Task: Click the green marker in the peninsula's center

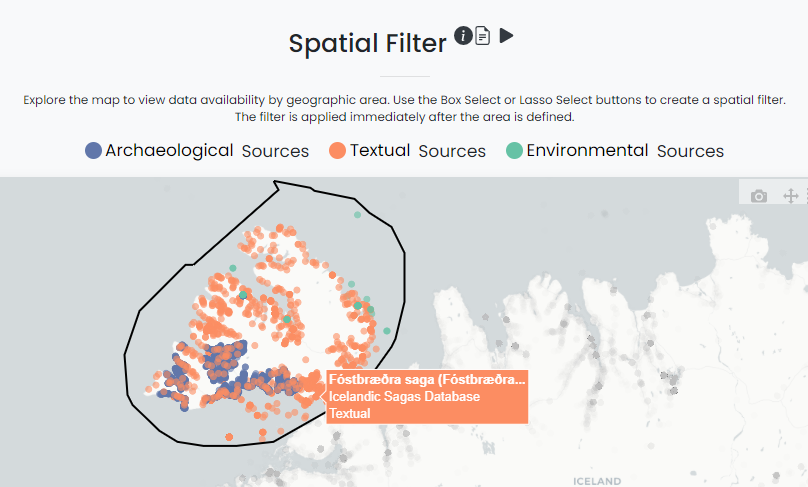Action: point(288,319)
